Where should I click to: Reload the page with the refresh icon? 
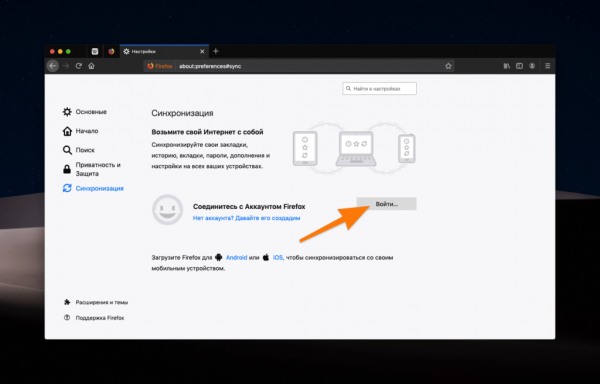[x=79, y=66]
